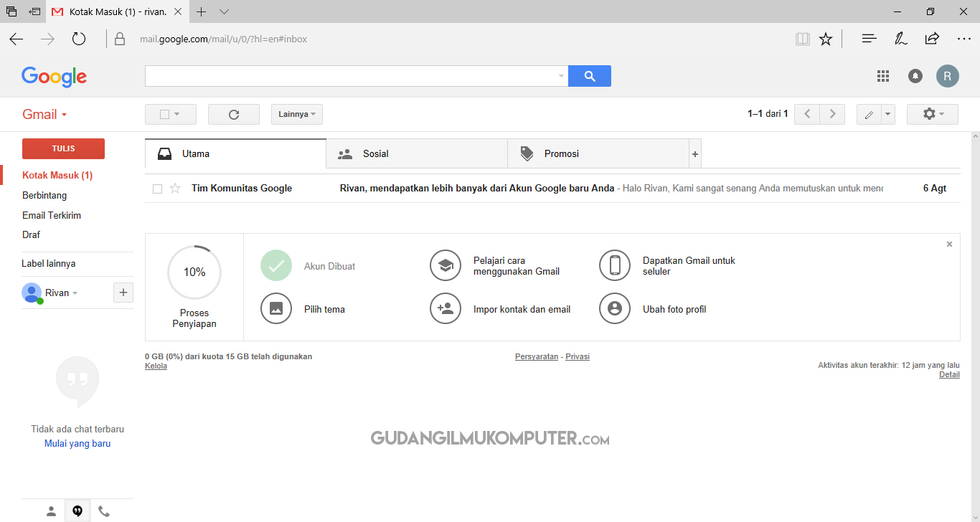The height and width of the screenshot is (522, 980).
Task: Open the settings gear menu
Action: click(x=933, y=114)
